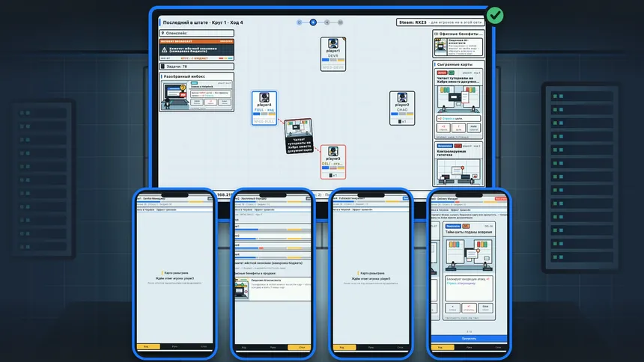Switch to Рука tab on Delivery Manager phone
644x362 pixels.
[469, 347]
